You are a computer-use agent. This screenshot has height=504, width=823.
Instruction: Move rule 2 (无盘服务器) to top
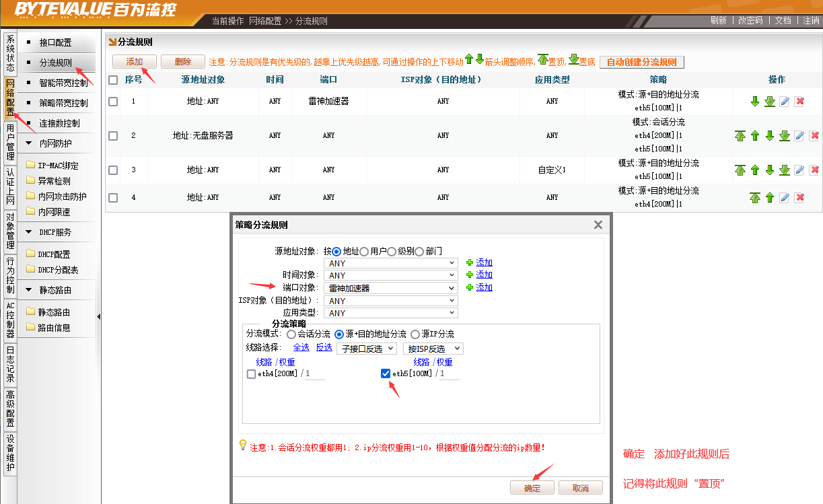[740, 136]
